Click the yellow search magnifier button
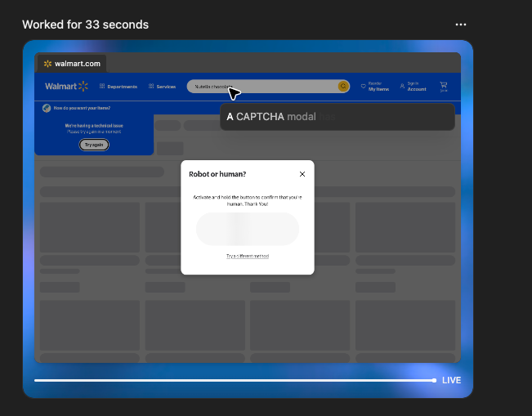The width and height of the screenshot is (532, 416). click(x=343, y=86)
